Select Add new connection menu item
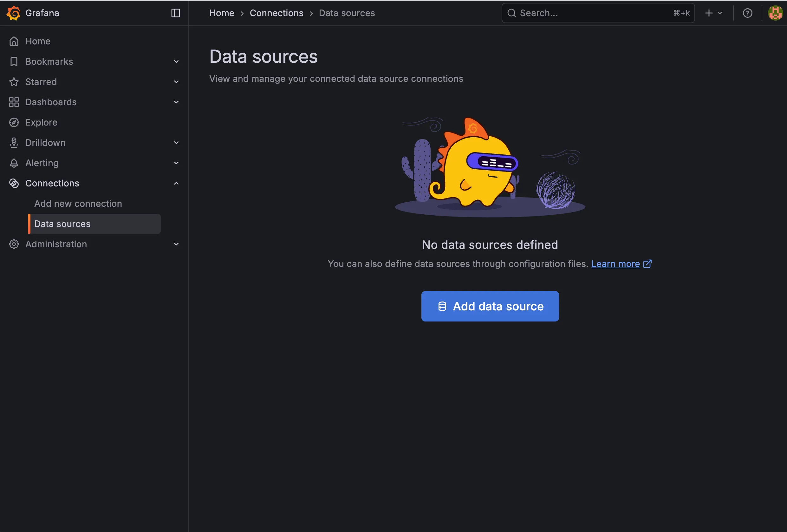787x532 pixels. pos(78,204)
